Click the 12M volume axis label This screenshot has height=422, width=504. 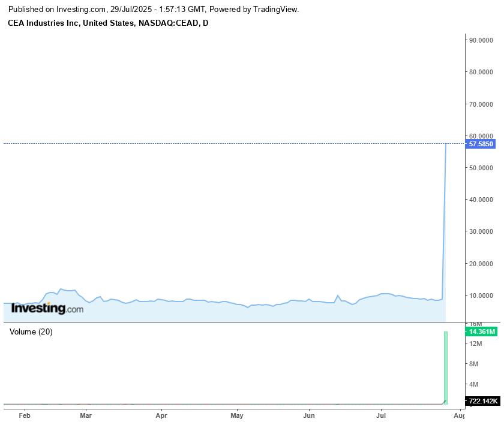point(476,343)
